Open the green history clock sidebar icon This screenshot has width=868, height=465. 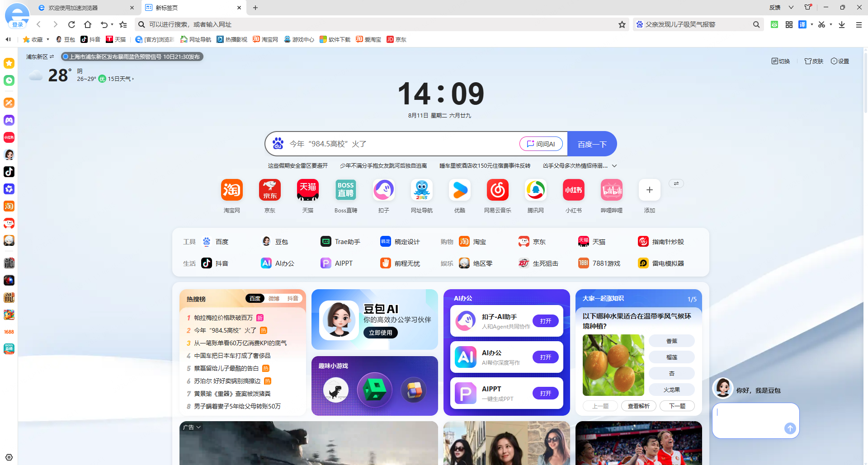tap(9, 80)
